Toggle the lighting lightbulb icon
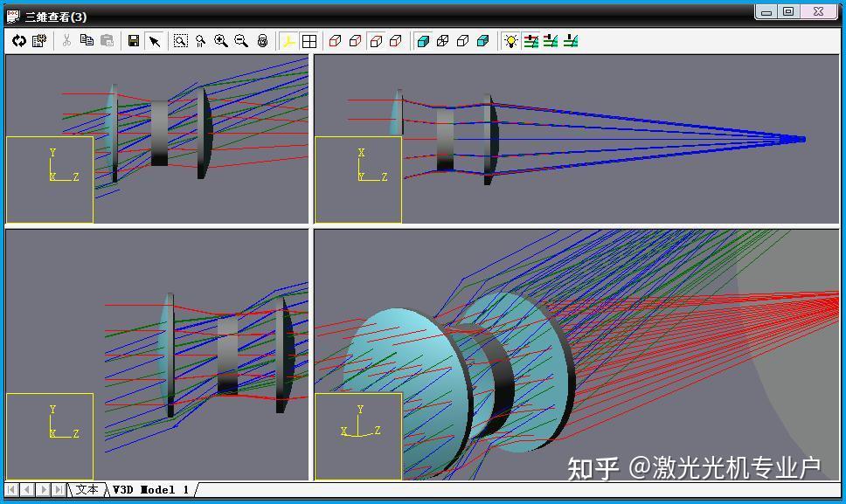This screenshot has width=846, height=504. point(510,40)
